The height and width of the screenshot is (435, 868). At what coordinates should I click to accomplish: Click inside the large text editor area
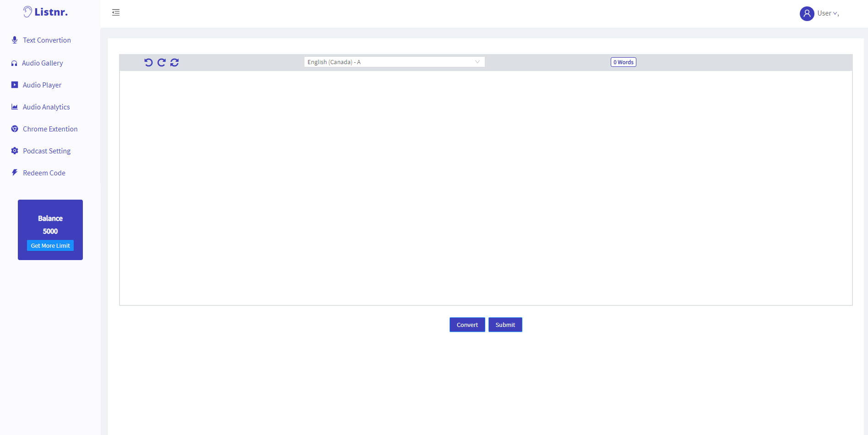(486, 188)
